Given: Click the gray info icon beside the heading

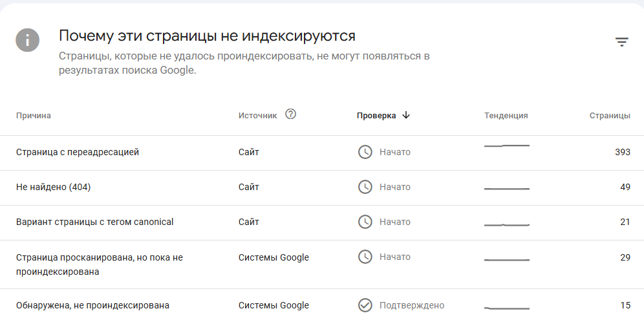Looking at the screenshot, I should (x=28, y=40).
